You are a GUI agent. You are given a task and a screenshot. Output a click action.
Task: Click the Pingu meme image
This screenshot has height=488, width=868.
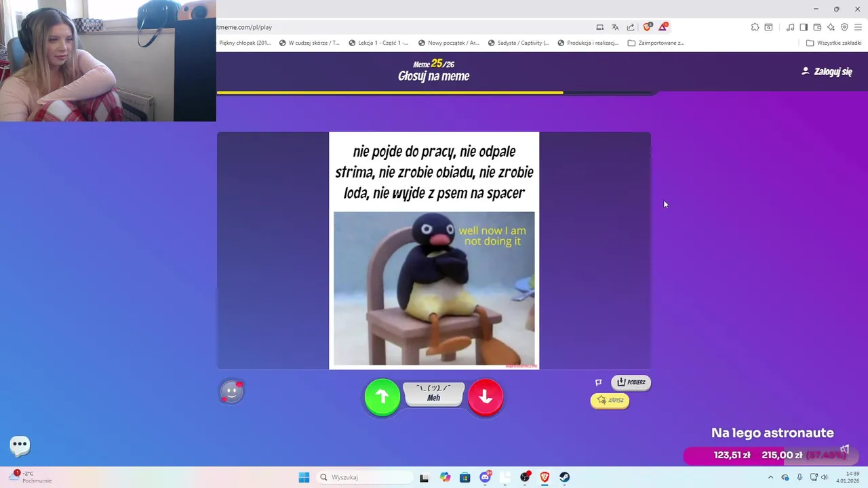[x=434, y=289]
